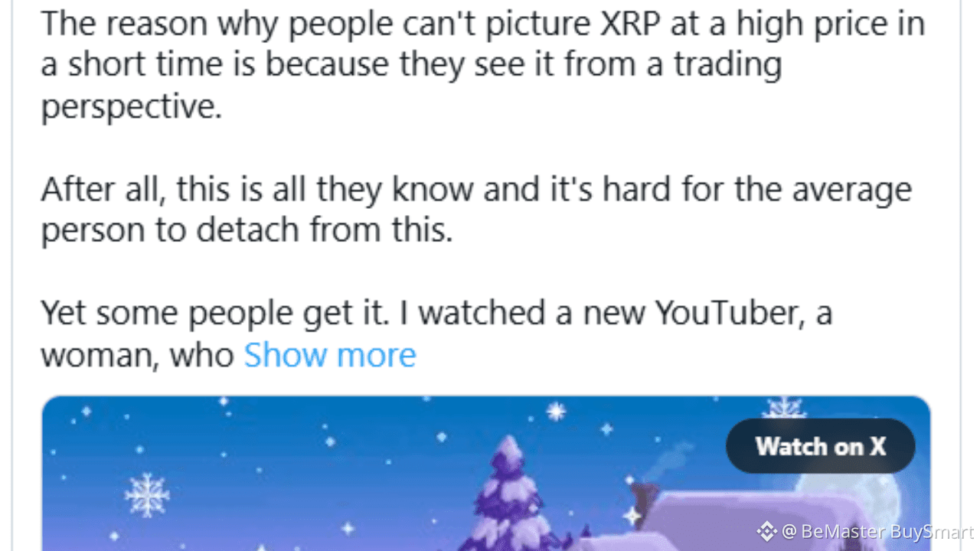Click the paragraph starting with After all
Screen dimensions: 980x551
(476, 209)
